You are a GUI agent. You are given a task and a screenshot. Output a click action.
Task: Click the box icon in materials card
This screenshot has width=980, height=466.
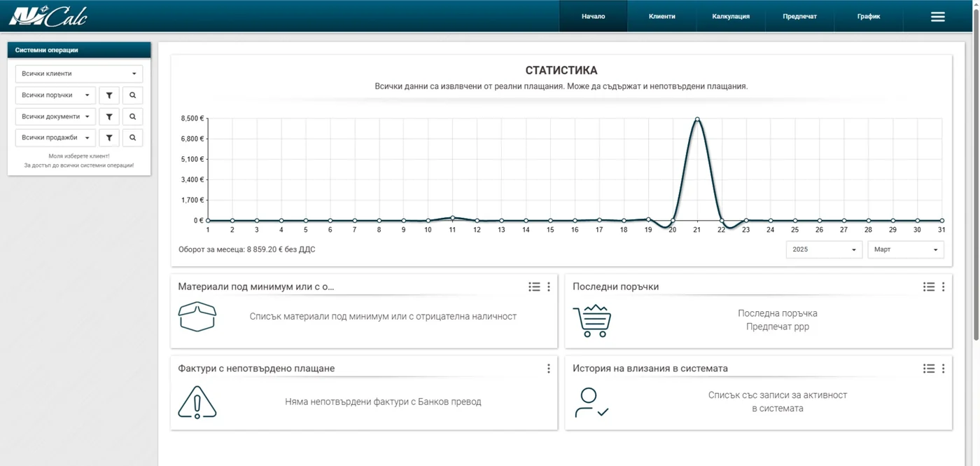(197, 317)
